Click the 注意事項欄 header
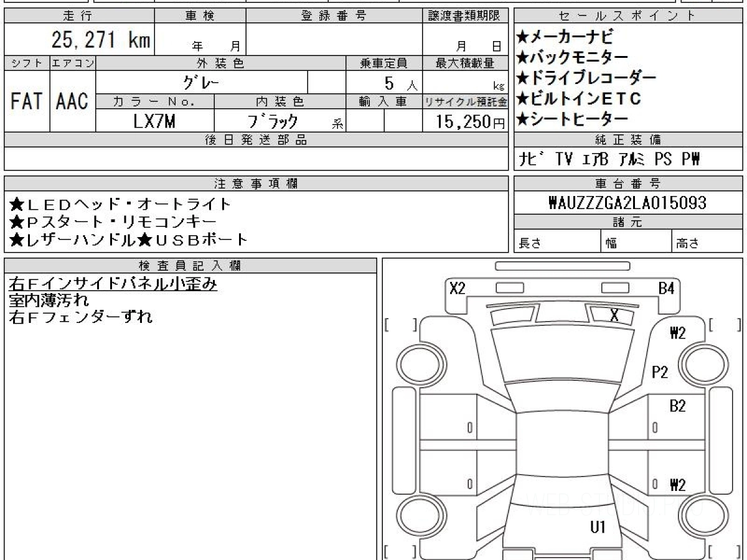747x560 pixels. tap(256, 184)
